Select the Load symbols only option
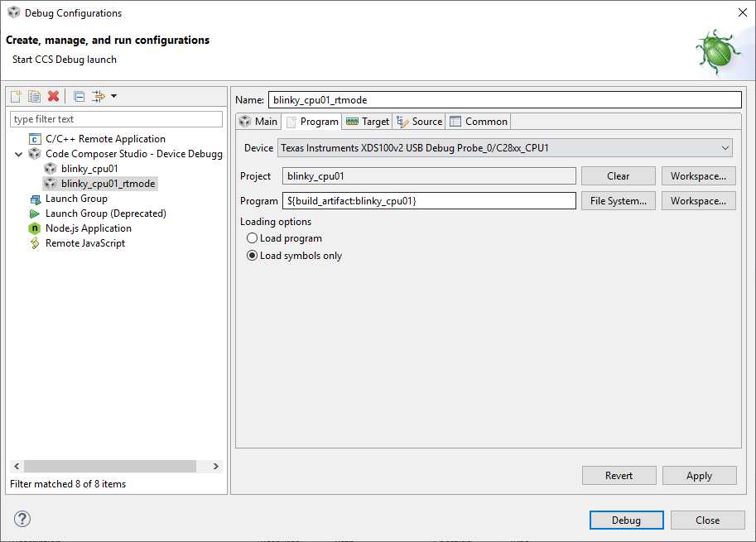 251,255
